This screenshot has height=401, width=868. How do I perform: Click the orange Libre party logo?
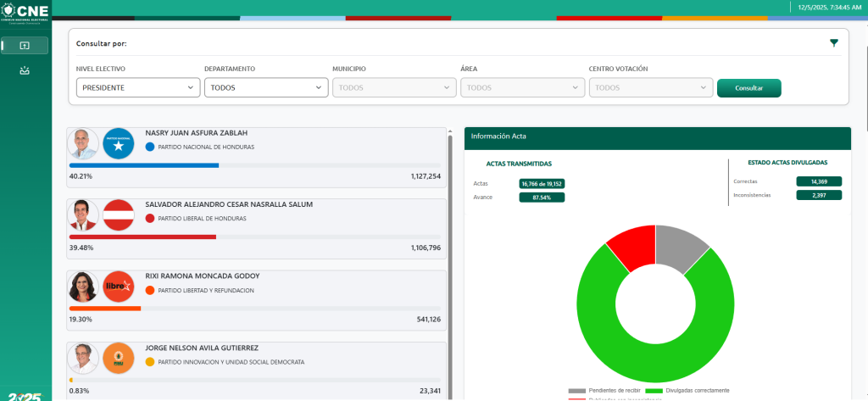click(119, 287)
